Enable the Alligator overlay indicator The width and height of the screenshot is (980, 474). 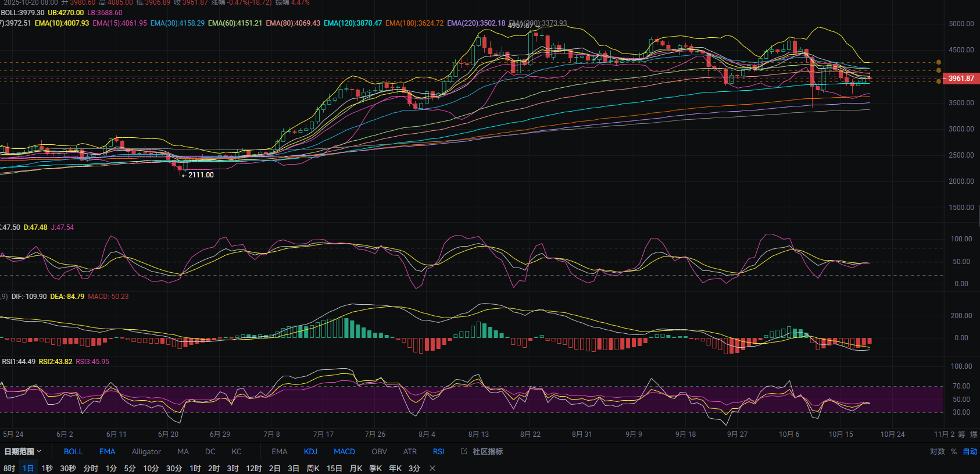coord(146,451)
